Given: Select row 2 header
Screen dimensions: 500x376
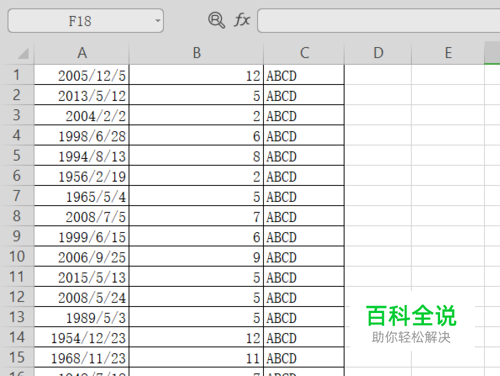Looking at the screenshot, I should point(17,95).
